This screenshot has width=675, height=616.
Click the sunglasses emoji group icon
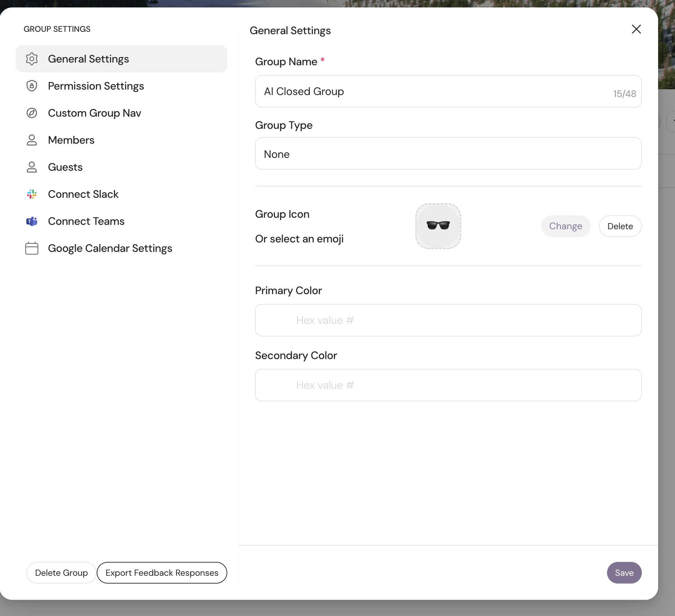point(438,226)
